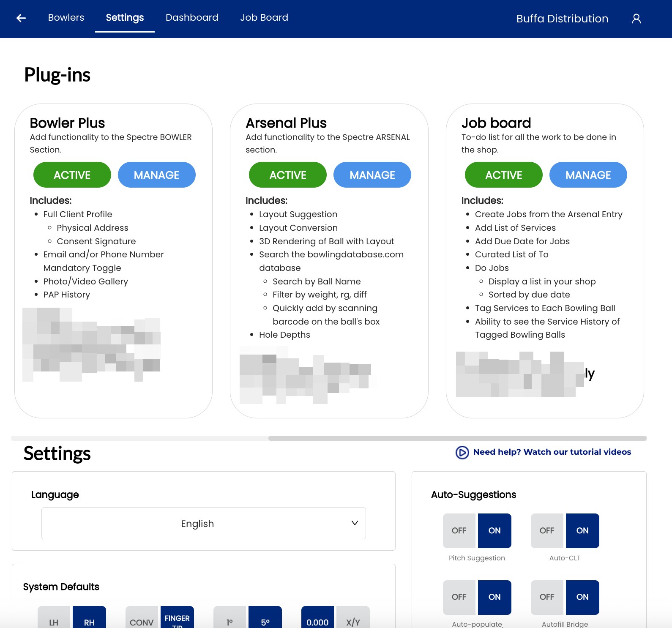Click the 'Layout Suggestion' list item
The width and height of the screenshot is (672, 628).
click(x=298, y=214)
